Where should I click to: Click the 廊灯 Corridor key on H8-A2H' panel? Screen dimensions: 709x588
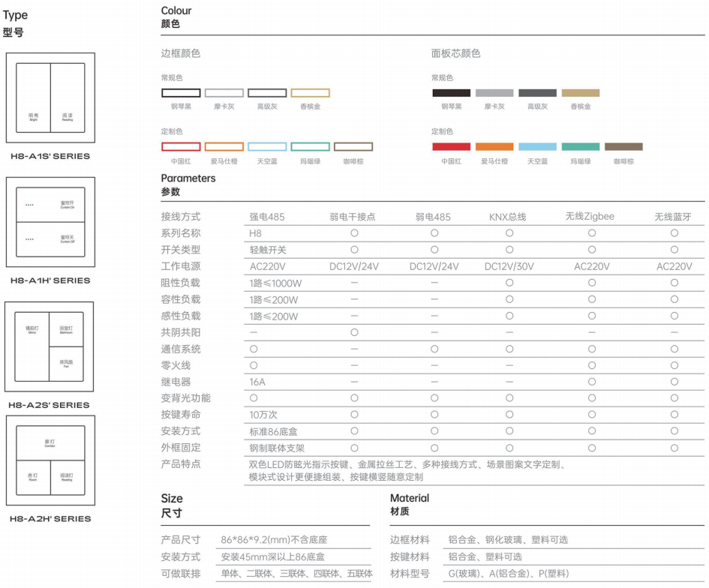click(50, 444)
